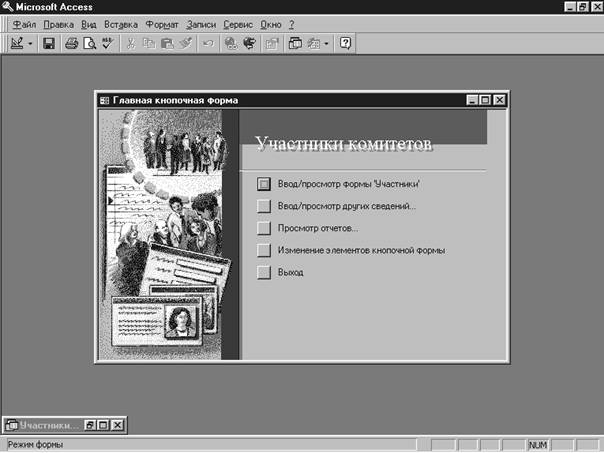
Task: Click the 'Участники комитетов' heading
Action: (x=344, y=144)
